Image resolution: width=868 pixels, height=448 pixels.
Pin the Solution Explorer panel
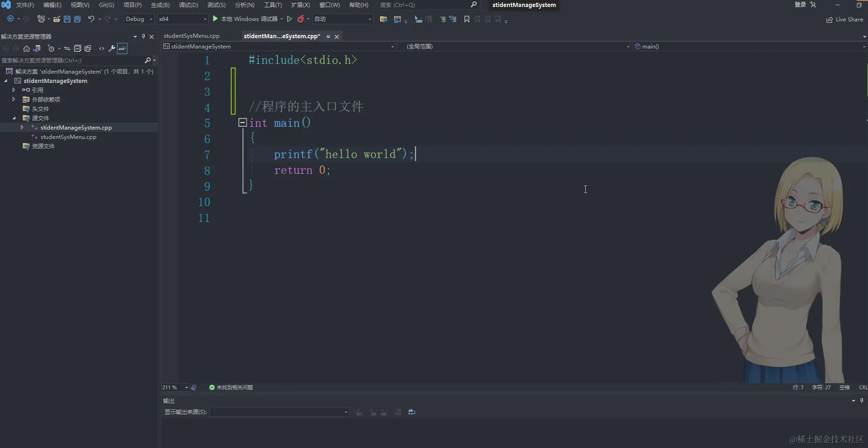(143, 36)
